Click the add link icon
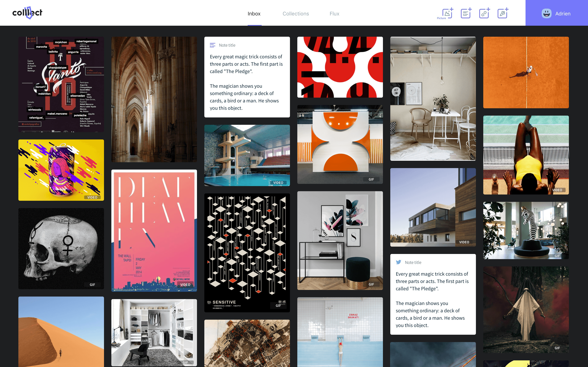 click(484, 13)
